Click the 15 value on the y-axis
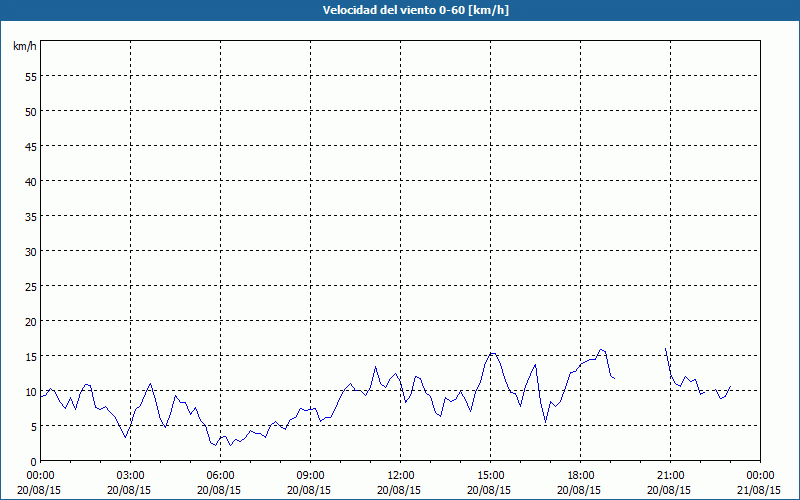Screen dimensions: 800x500 point(31,356)
